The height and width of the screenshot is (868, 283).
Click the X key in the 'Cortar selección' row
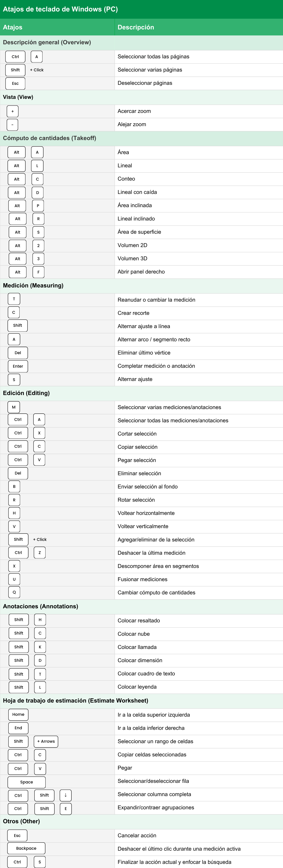[39, 433]
